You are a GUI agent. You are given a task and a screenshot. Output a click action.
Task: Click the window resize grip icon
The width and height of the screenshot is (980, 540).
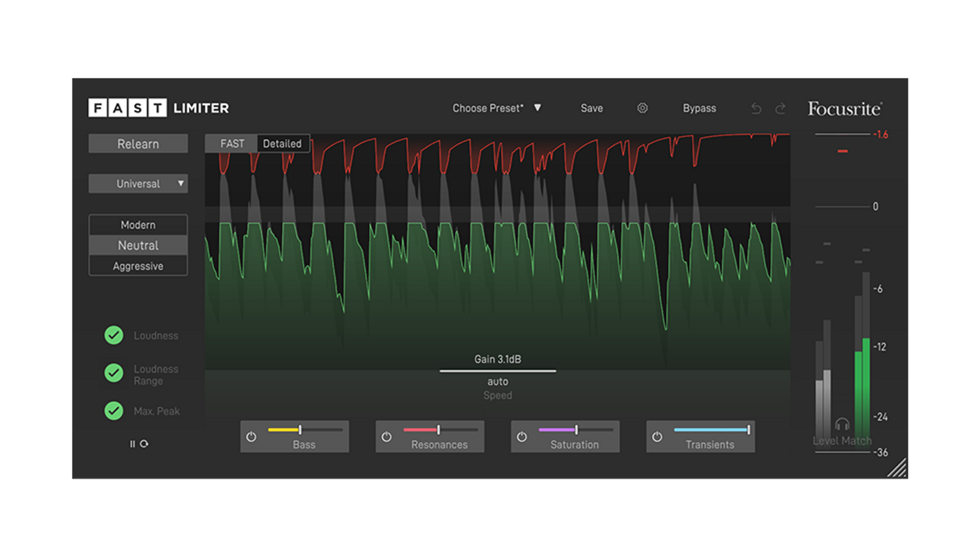(x=897, y=468)
